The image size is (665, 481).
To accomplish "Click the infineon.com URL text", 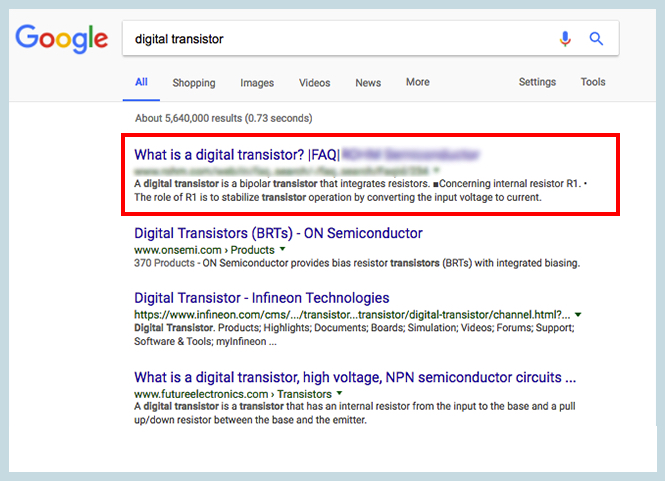I will (x=352, y=315).
